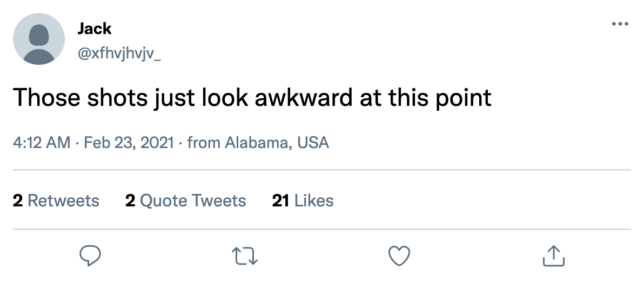Open the 2 Quote Tweets list
644x295 pixels.
pos(185,201)
